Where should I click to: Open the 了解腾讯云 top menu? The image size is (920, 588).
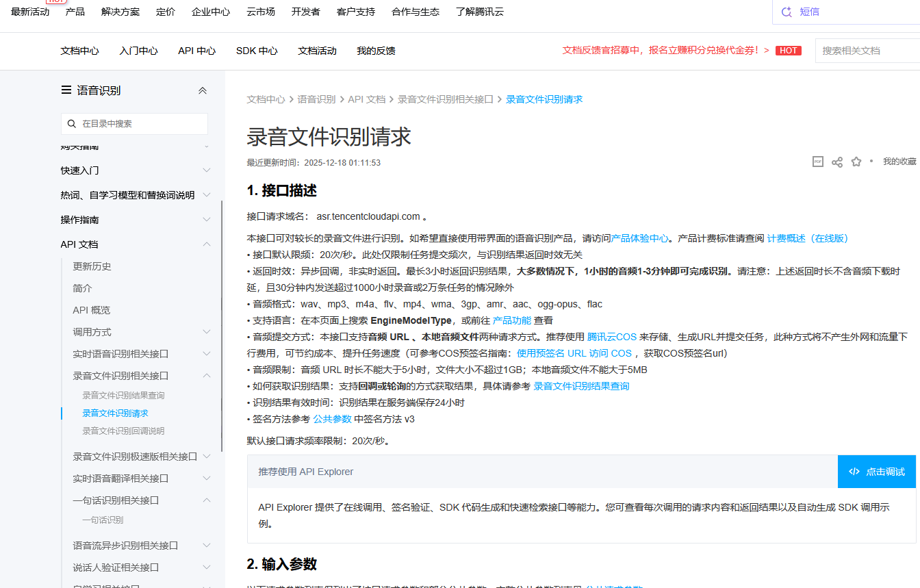pyautogui.click(x=480, y=12)
